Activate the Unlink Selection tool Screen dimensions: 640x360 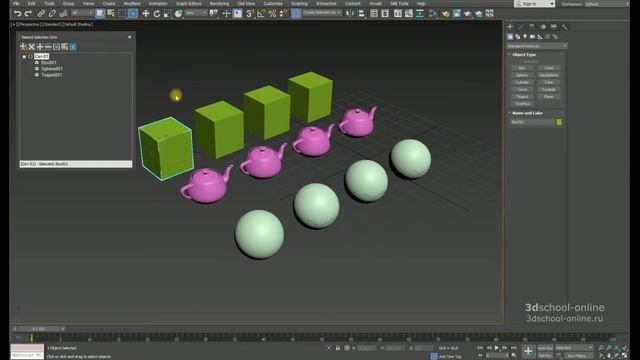point(52,13)
